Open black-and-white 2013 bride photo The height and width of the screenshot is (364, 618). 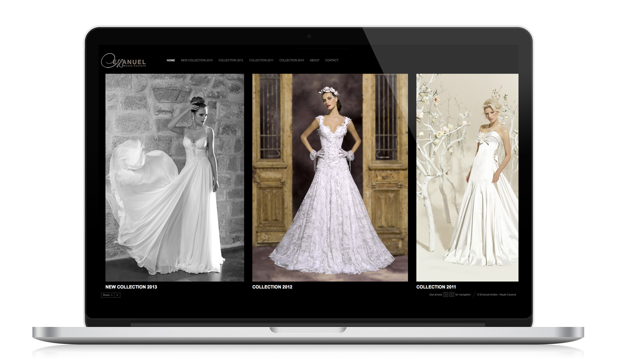175,177
